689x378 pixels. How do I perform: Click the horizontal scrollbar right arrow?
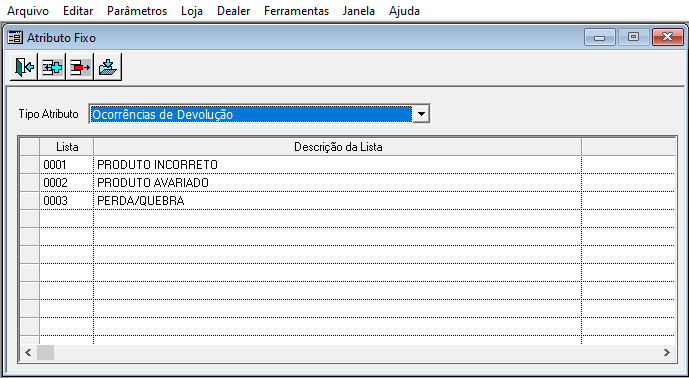click(x=667, y=353)
